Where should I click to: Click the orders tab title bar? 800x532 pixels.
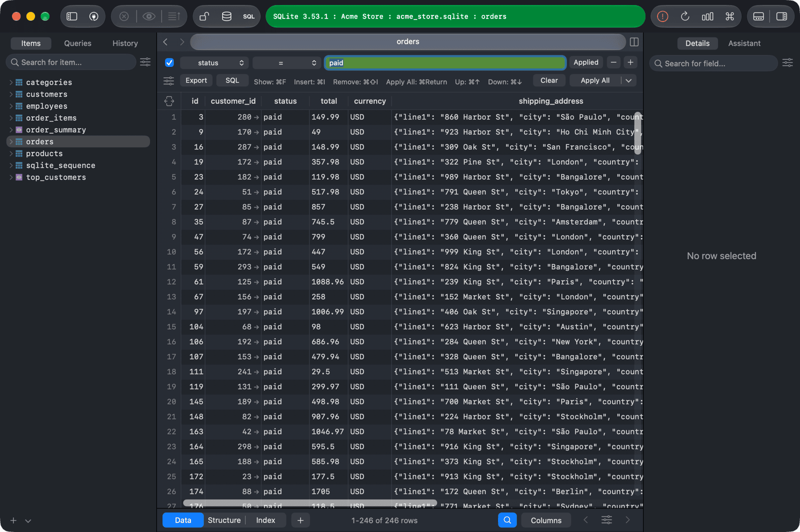coord(408,42)
